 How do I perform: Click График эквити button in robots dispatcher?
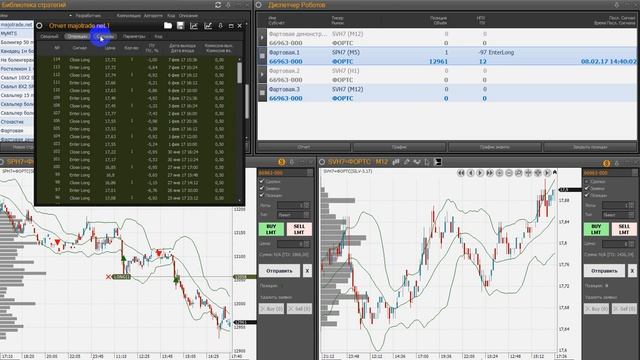pos(494,147)
